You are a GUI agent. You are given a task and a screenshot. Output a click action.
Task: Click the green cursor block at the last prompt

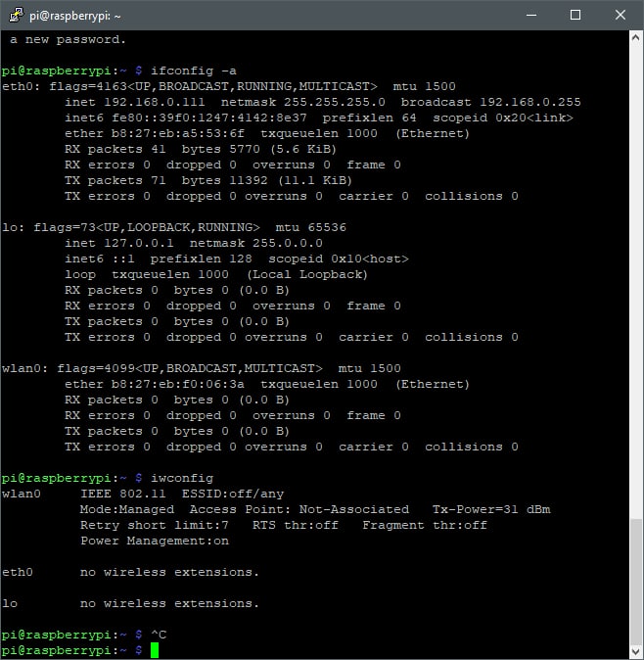[x=155, y=650]
